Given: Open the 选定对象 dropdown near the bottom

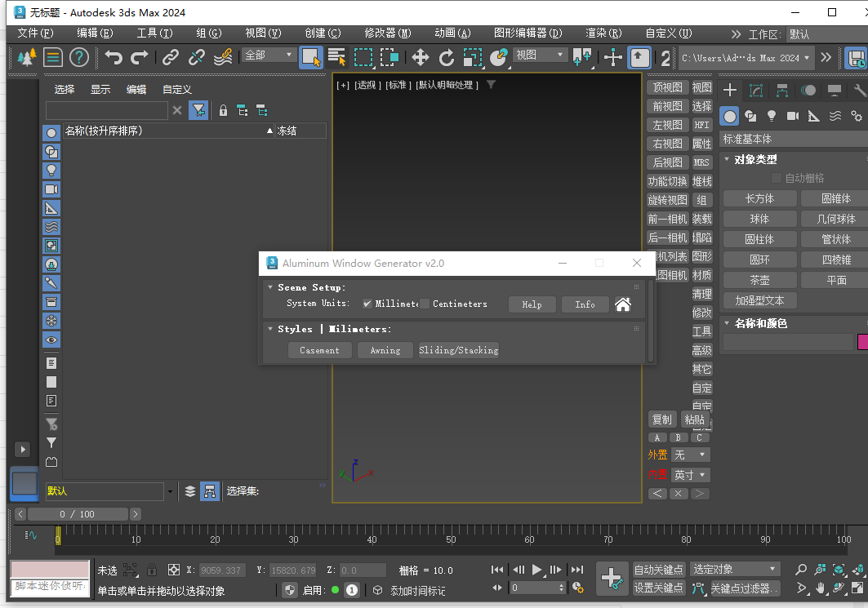Looking at the screenshot, I should 733,568.
